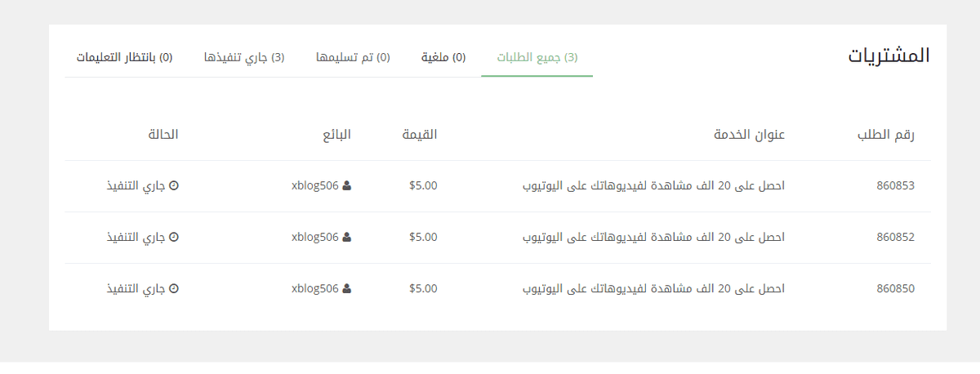Click the المشتريات page heading

point(889,56)
